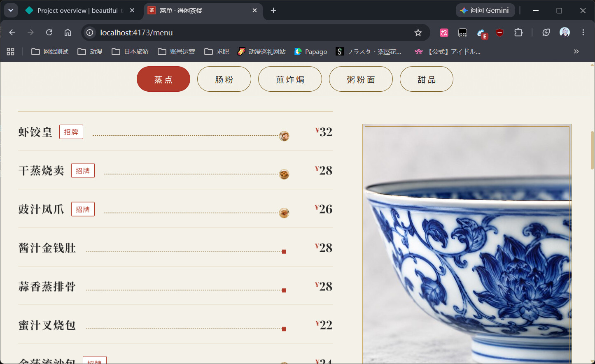This screenshot has width=595, height=364.
Task: Open the pink translate extension
Action: coord(444,32)
